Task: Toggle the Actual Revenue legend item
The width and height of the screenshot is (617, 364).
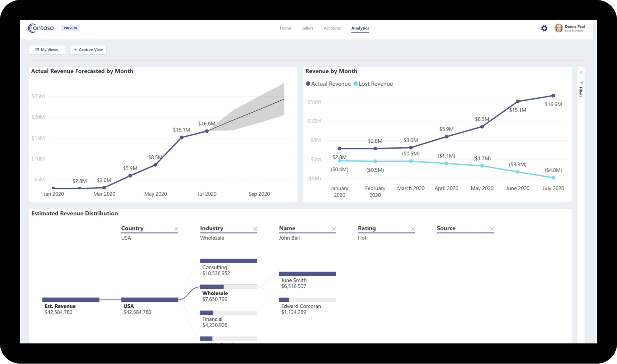Action: tap(328, 84)
